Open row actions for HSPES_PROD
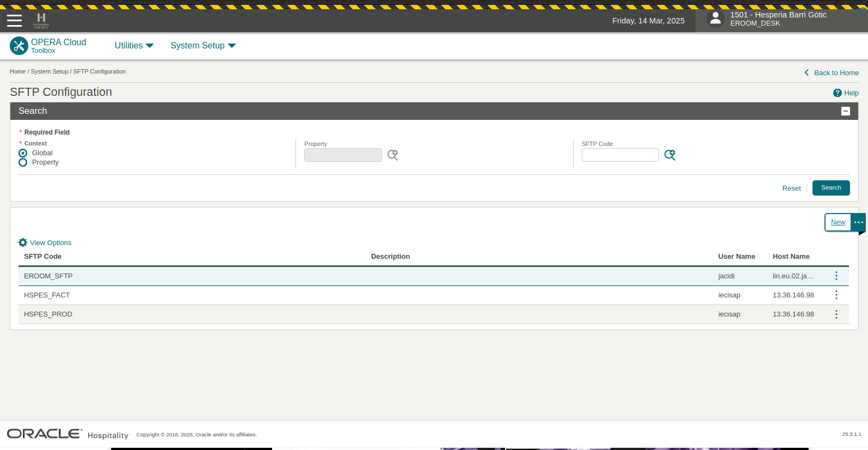The width and height of the screenshot is (868, 450). point(836,314)
